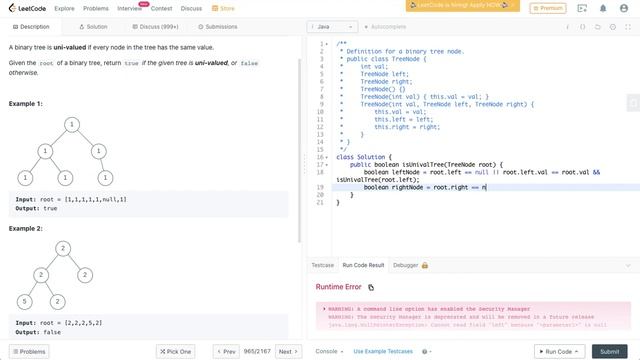Viewport: 640px width, 360px height.
Task: Click the Submit button
Action: coord(609,351)
